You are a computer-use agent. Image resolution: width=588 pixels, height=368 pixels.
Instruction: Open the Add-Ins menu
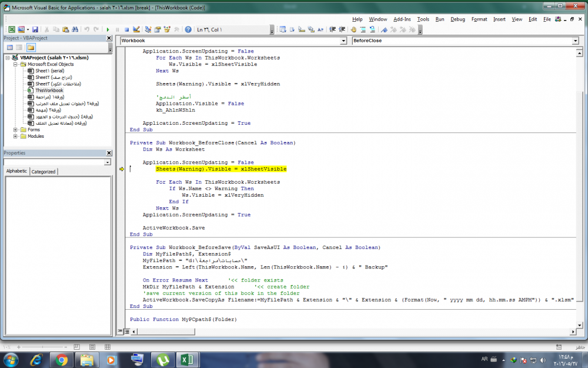402,19
